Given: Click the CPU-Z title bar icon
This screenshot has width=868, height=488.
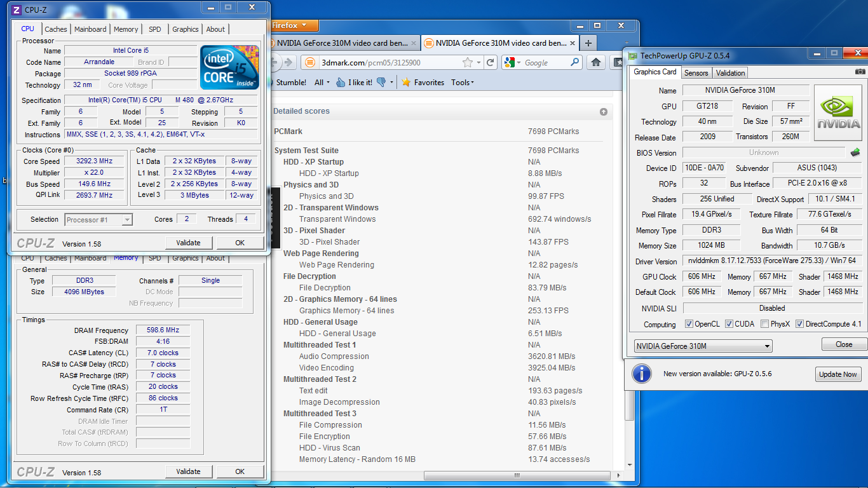Looking at the screenshot, I should coord(17,10).
